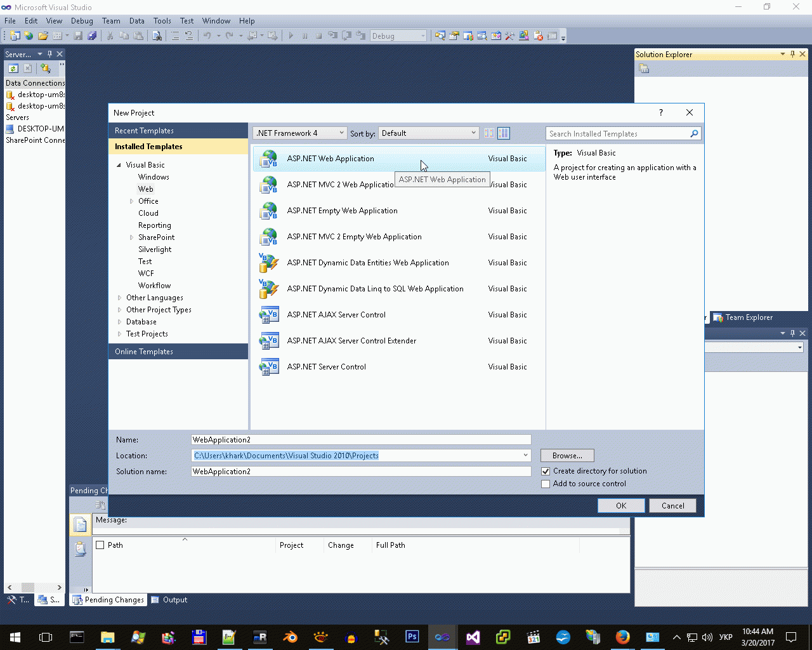Select the ASP.NET Dynamic Data Linq to SQL template
This screenshot has height=650, width=812.
[398, 289]
